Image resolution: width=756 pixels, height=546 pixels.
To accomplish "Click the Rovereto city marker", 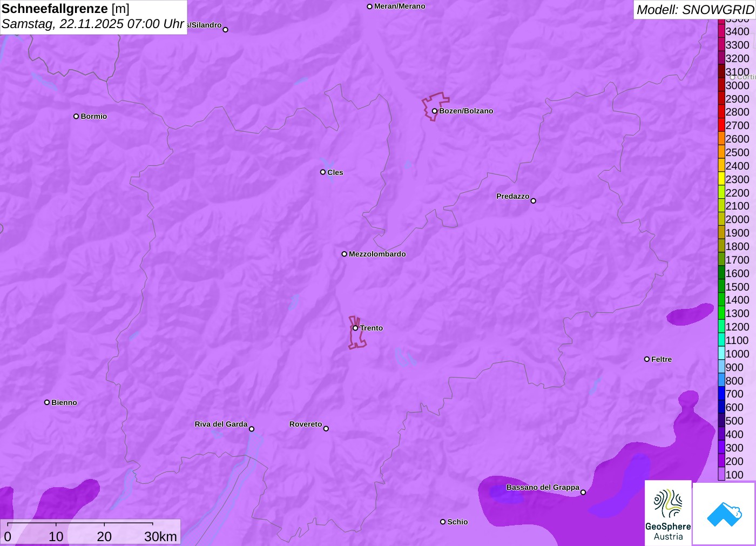I will coord(326,429).
